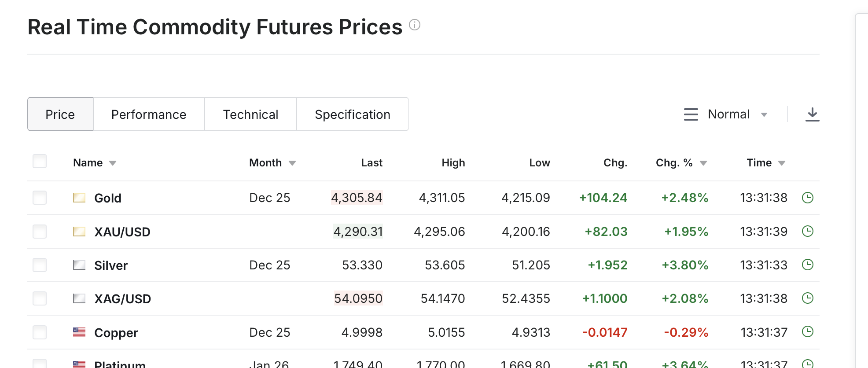Open the XAG/USD instrument link
The image size is (868, 368).
pyautogui.click(x=122, y=299)
